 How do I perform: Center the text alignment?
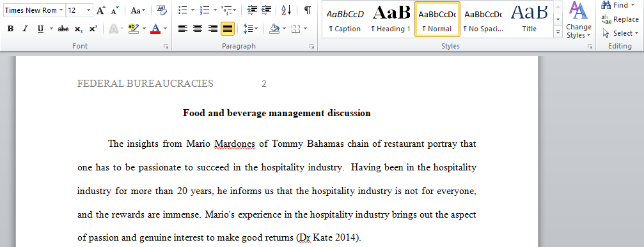pos(198,29)
